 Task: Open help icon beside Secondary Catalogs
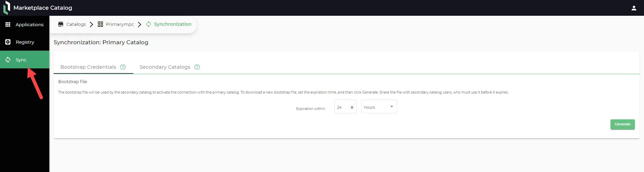tap(197, 67)
